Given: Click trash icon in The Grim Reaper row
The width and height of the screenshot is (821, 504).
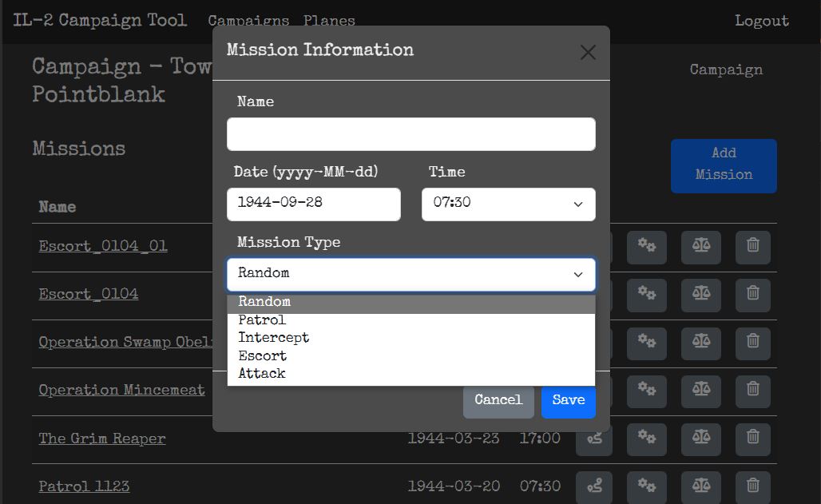Looking at the screenshot, I should [x=752, y=438].
